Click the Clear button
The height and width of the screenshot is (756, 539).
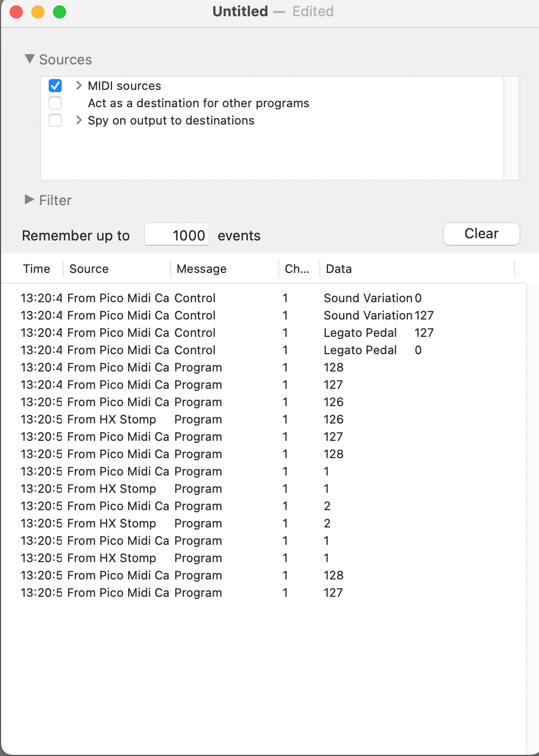pyautogui.click(x=481, y=234)
